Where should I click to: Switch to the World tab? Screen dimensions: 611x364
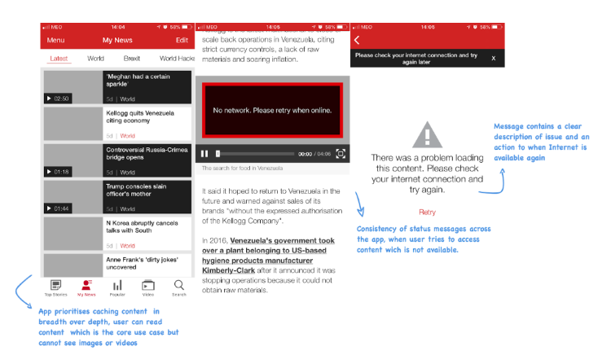pyautogui.click(x=95, y=59)
